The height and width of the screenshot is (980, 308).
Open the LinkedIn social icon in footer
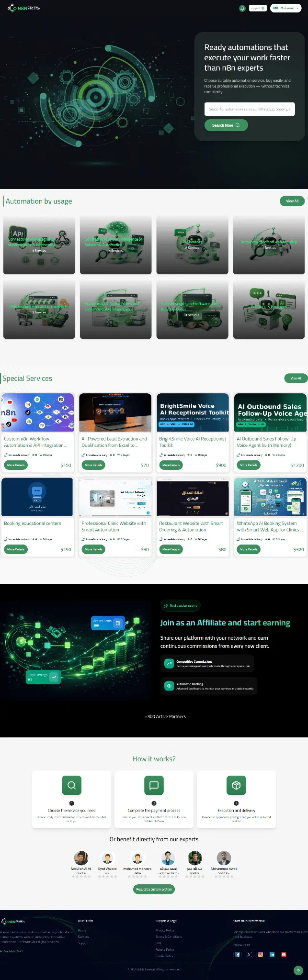(x=272, y=954)
